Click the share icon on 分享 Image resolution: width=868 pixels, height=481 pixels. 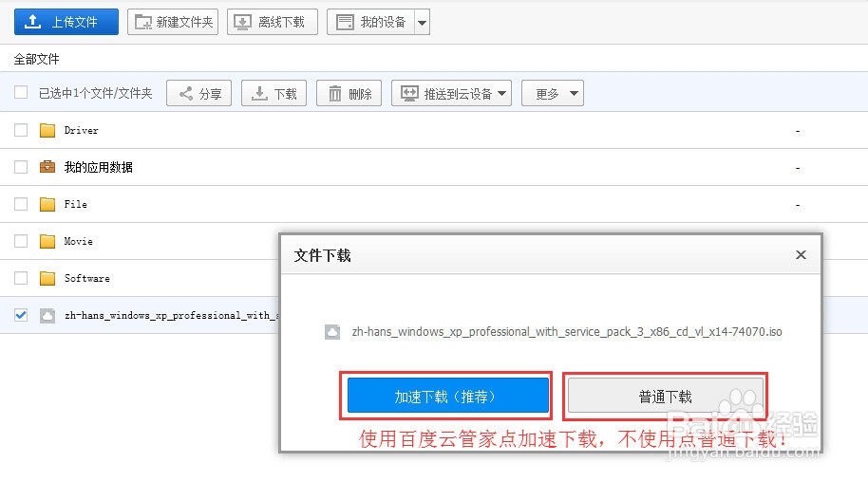pyautogui.click(x=186, y=93)
